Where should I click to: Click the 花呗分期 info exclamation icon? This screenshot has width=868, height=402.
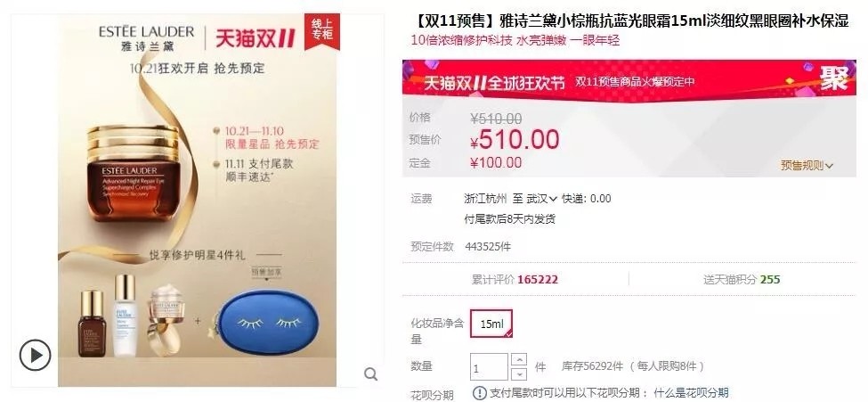click(479, 393)
